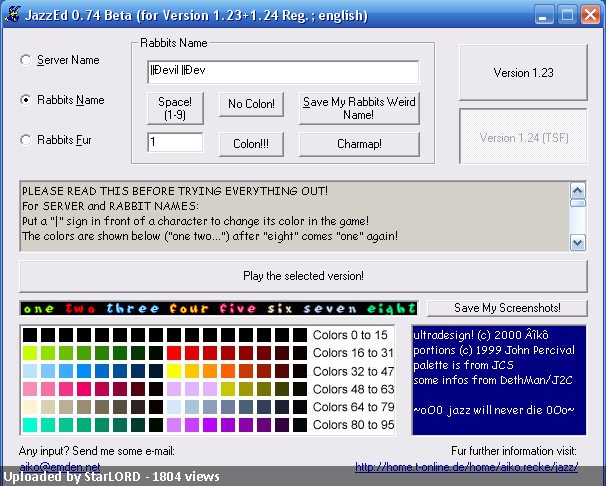
Task: Click the Rabbits Name text field
Action: [282, 72]
